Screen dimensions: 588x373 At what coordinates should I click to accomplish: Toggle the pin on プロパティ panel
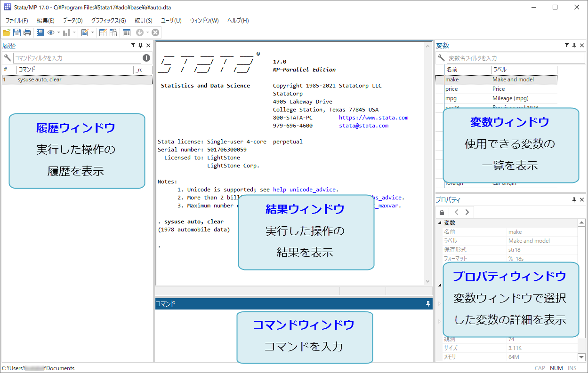tap(574, 200)
